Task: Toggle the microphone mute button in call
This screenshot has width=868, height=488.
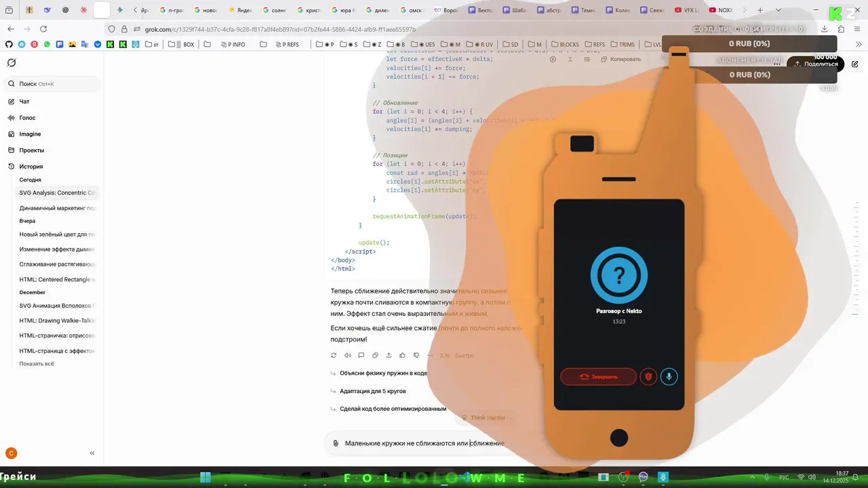Action: point(669,377)
